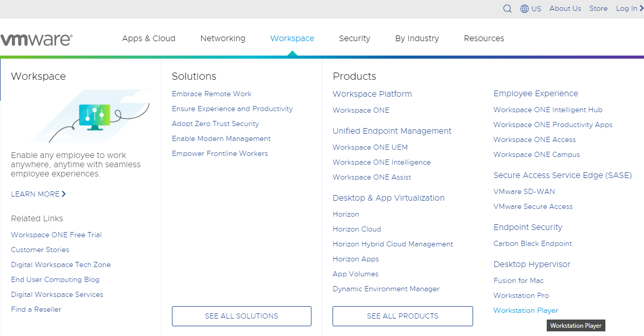Open Carbon Black Endpoint product

(533, 243)
